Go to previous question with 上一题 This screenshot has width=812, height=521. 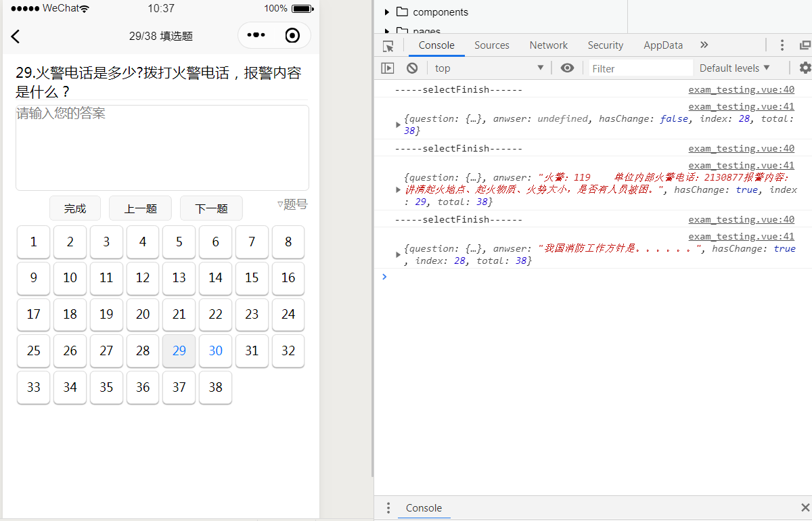[140, 208]
